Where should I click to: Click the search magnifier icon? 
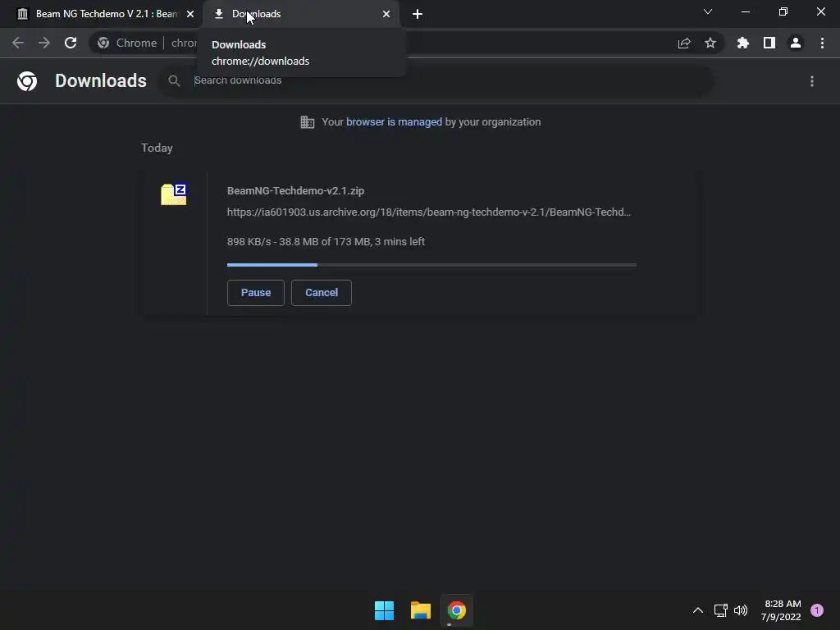coord(174,81)
